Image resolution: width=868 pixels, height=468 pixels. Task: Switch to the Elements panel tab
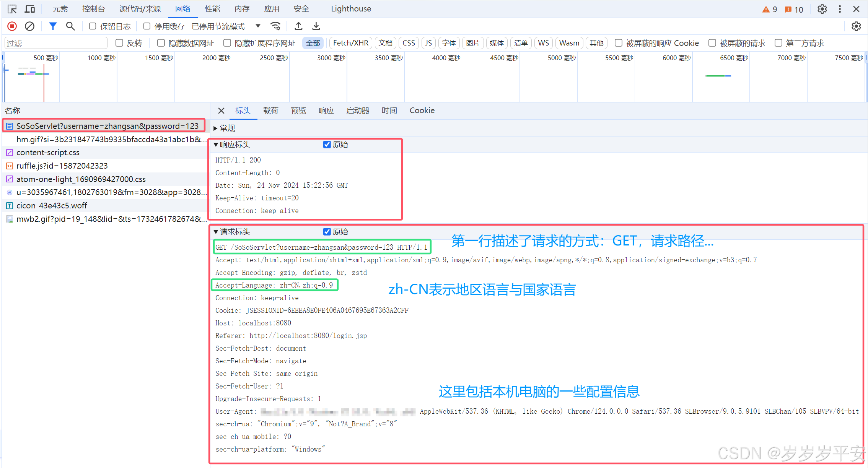(60, 9)
